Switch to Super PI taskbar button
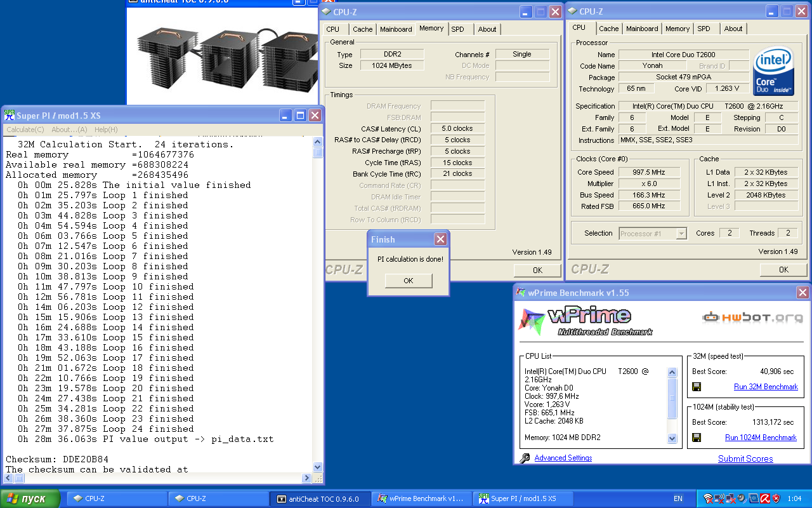This screenshot has width=812, height=508. [x=523, y=498]
